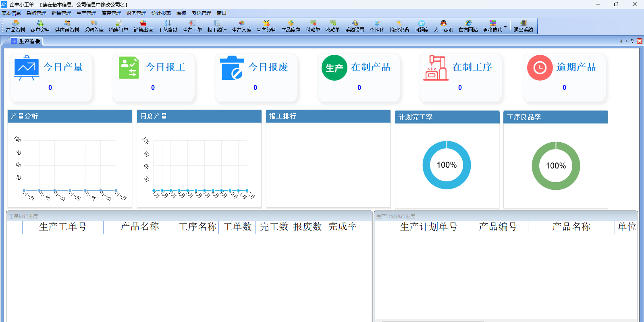The height and width of the screenshot is (322, 644).
Task: Open the 产品资料 toolbar icon
Action: 15,26
